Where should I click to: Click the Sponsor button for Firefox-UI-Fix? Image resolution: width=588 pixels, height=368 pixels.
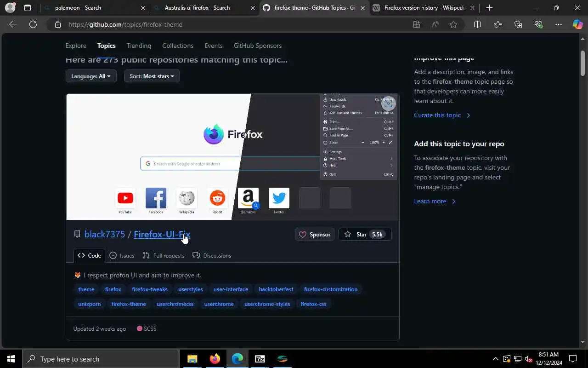click(x=315, y=234)
